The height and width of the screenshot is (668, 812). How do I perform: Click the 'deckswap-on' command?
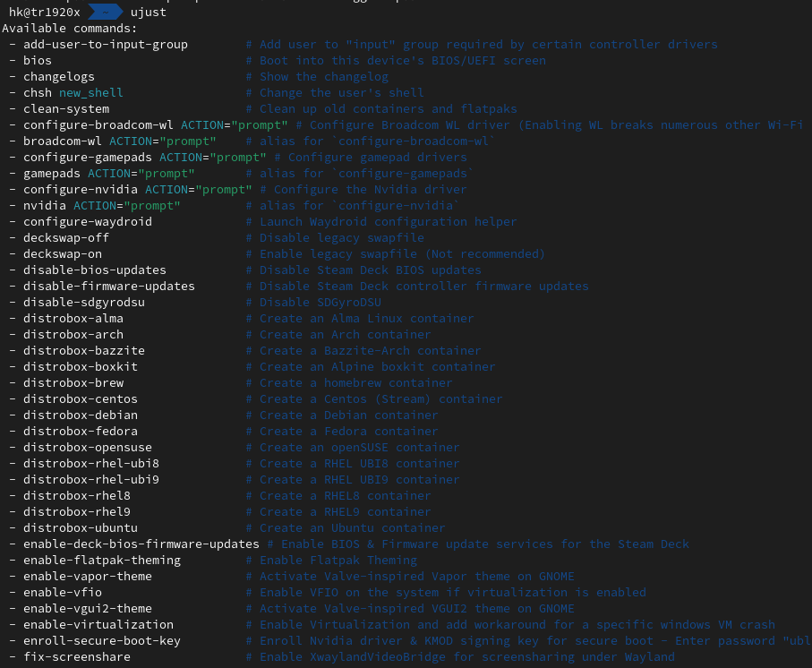click(63, 253)
